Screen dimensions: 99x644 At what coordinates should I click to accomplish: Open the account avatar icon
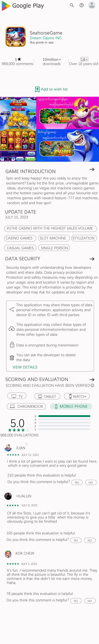pos(92,5)
